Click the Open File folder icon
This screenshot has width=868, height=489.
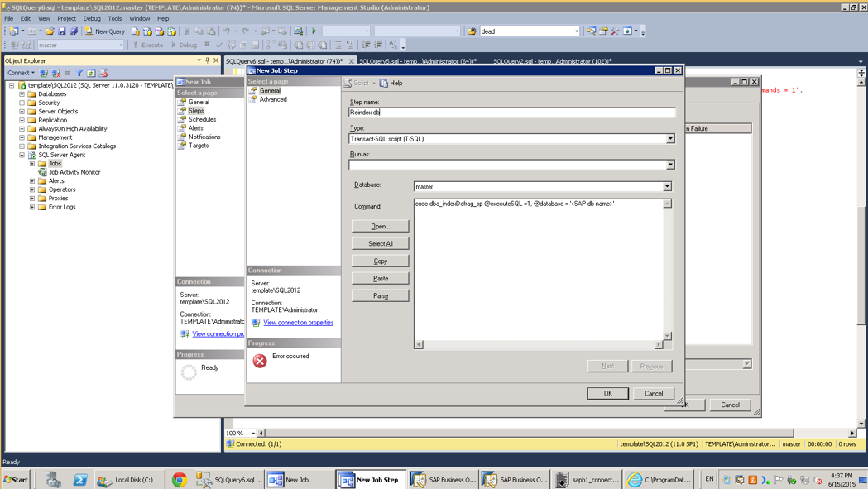[50, 31]
